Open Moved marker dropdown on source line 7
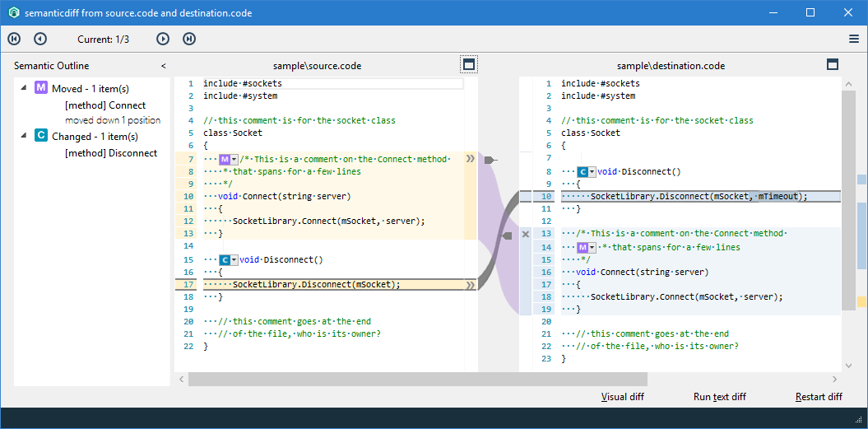 click(234, 160)
